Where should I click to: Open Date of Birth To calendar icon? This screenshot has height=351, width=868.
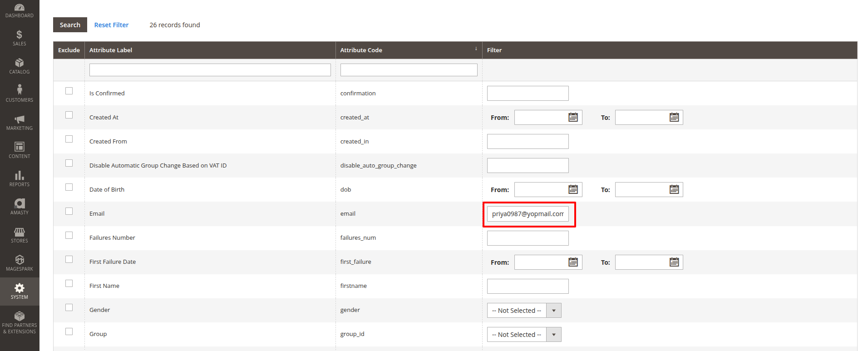[x=674, y=189]
